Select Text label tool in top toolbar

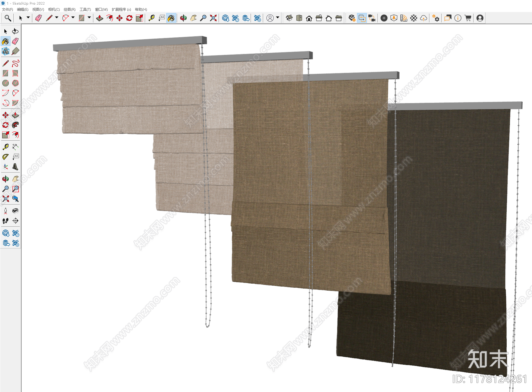(x=162, y=18)
